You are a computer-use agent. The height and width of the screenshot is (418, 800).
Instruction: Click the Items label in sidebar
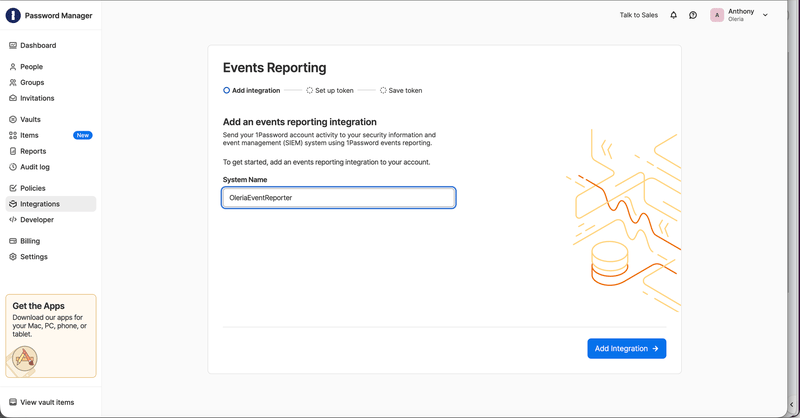[29, 135]
